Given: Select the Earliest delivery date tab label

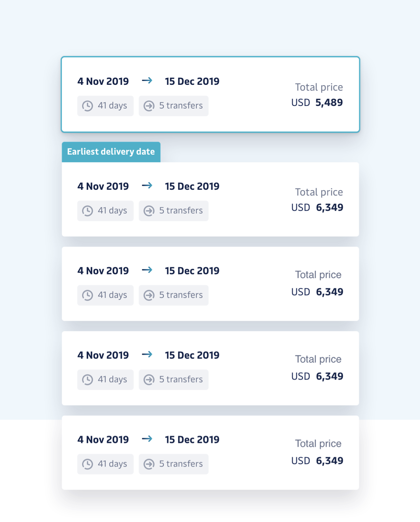Looking at the screenshot, I should pyautogui.click(x=111, y=152).
